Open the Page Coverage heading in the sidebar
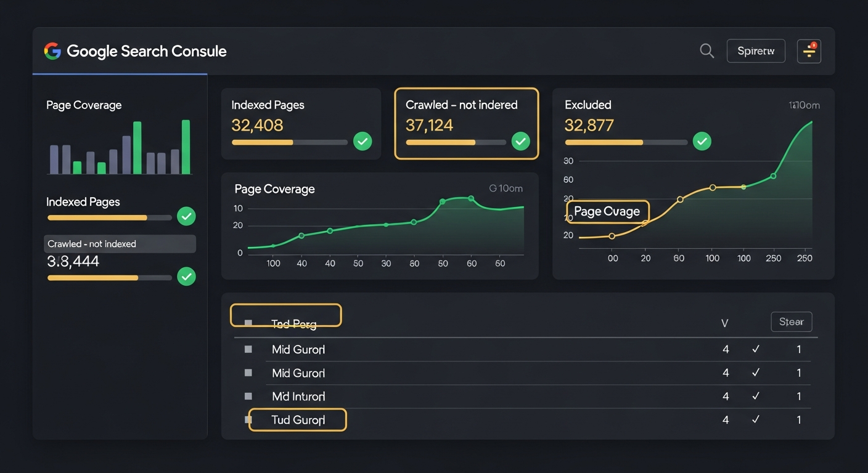868x473 pixels. tap(84, 105)
